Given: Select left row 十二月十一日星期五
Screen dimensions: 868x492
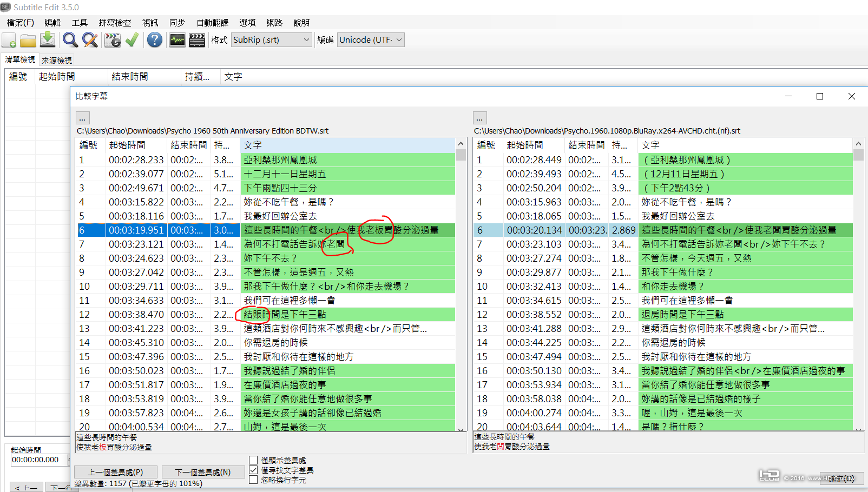Looking at the screenshot, I should pyautogui.click(x=266, y=174).
